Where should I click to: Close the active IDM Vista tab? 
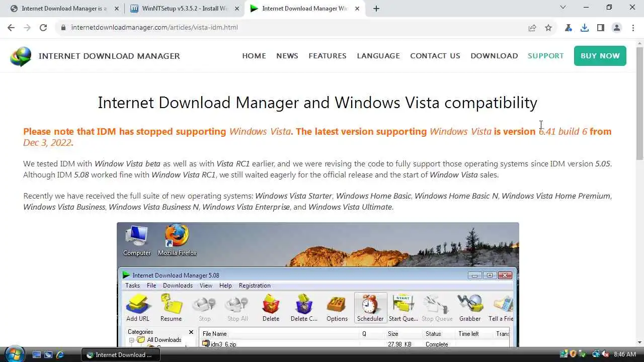click(357, 9)
